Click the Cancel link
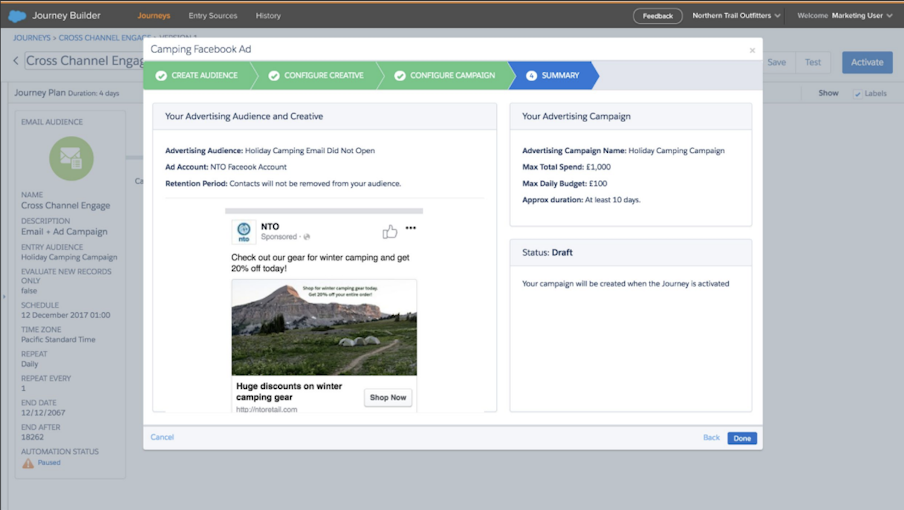 (x=162, y=437)
